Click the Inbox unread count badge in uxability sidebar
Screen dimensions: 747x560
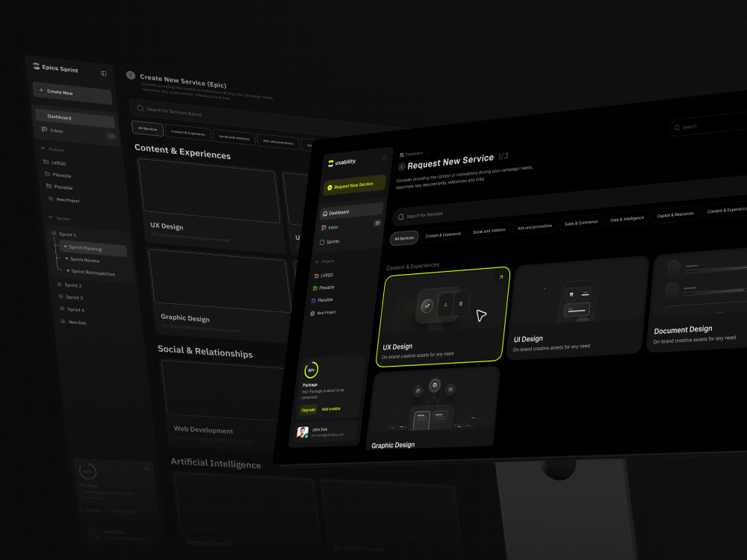tap(377, 223)
